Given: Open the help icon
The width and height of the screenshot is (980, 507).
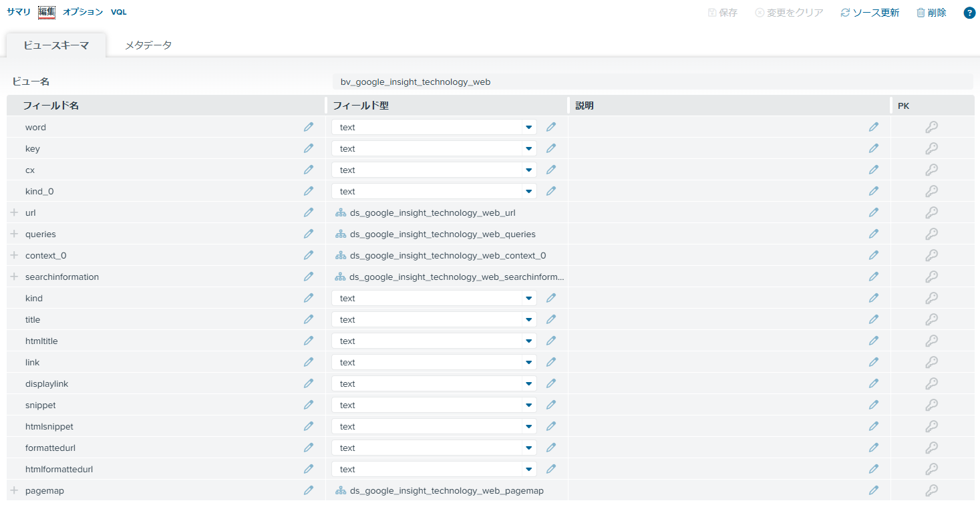Looking at the screenshot, I should tap(969, 12).
